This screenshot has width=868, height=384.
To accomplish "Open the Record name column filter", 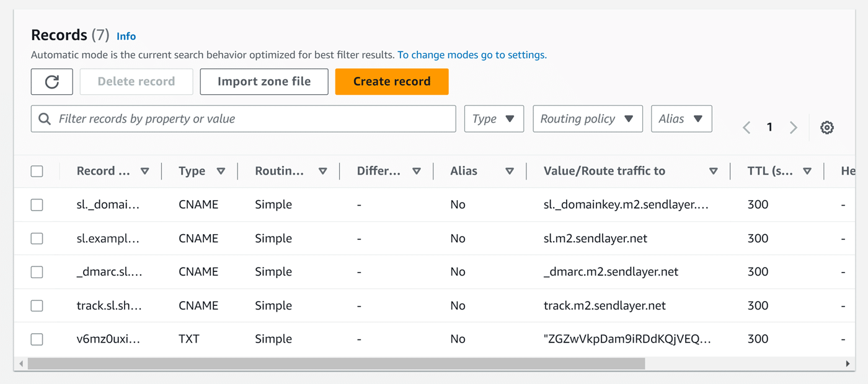I will tap(145, 170).
